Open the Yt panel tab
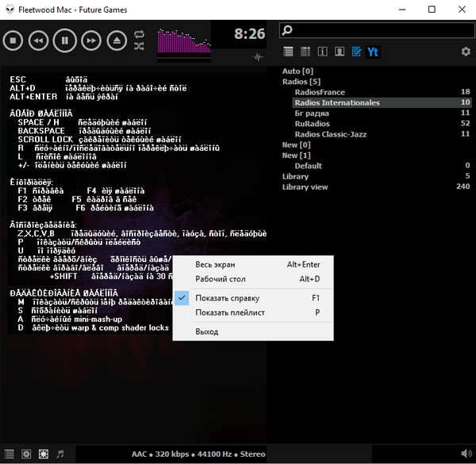476x464 pixels. pyautogui.click(x=372, y=52)
